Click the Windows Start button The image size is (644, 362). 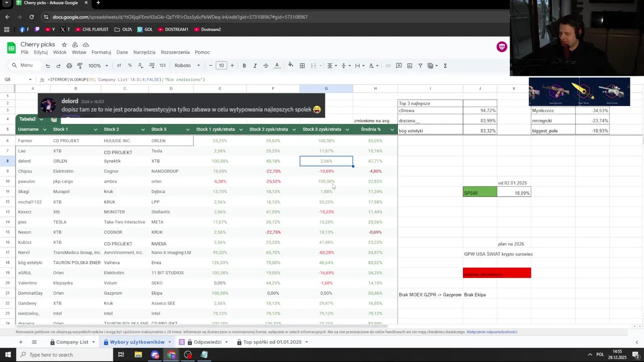(x=8, y=354)
